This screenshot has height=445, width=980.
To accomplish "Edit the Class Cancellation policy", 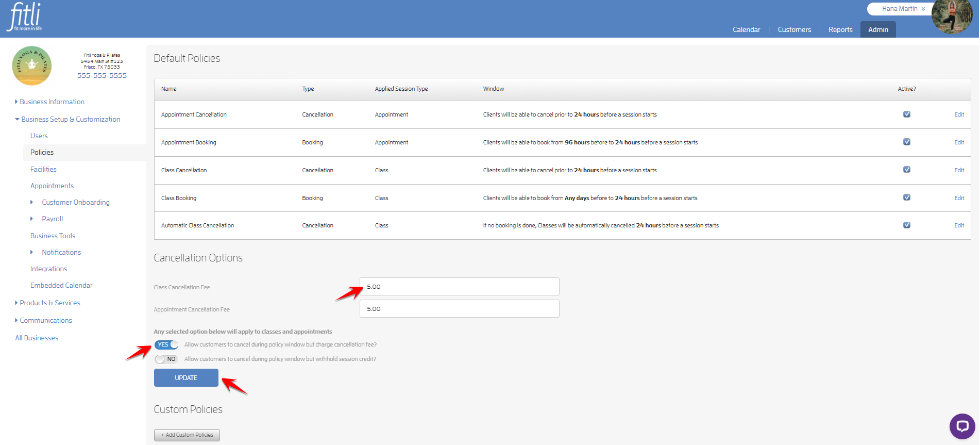I will coord(959,170).
